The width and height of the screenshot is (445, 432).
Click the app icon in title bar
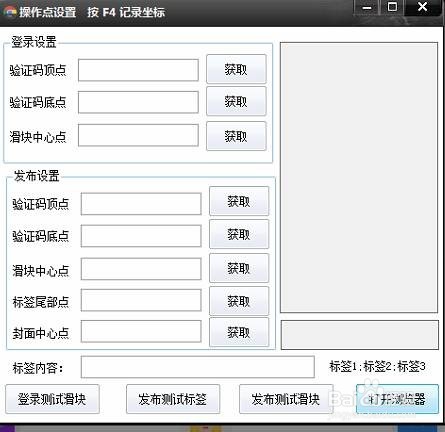(x=10, y=12)
